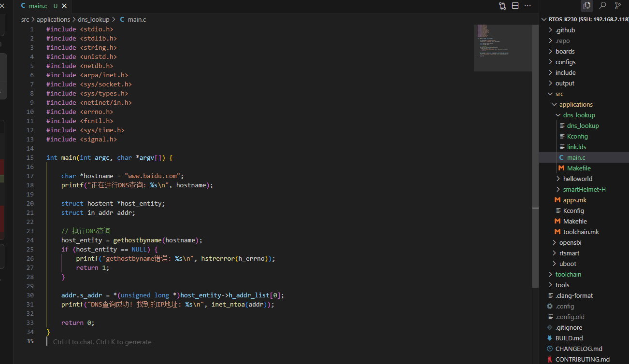Viewport: 629px width, 364px height.
Task: Collapse the dns_lookup folder
Action: pyautogui.click(x=558, y=115)
